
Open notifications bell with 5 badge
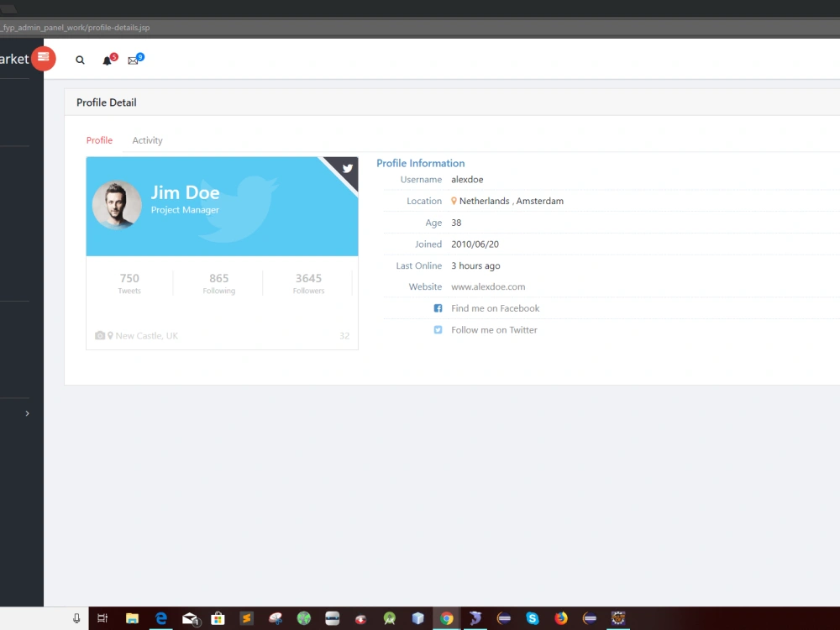pyautogui.click(x=109, y=60)
